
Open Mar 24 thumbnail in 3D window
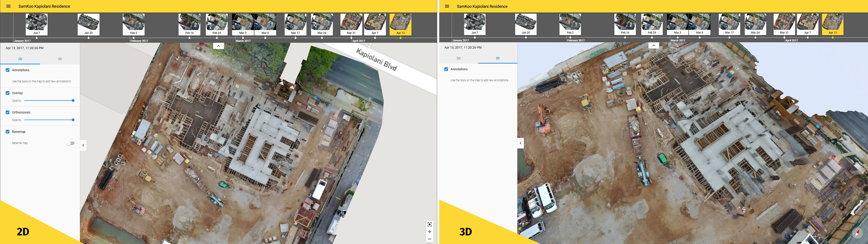(756, 24)
